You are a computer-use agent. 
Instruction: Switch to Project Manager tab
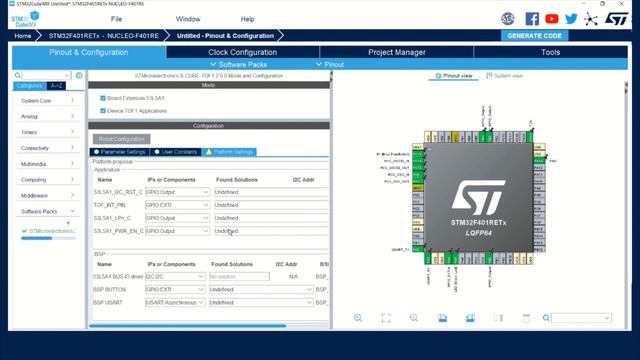(x=397, y=52)
